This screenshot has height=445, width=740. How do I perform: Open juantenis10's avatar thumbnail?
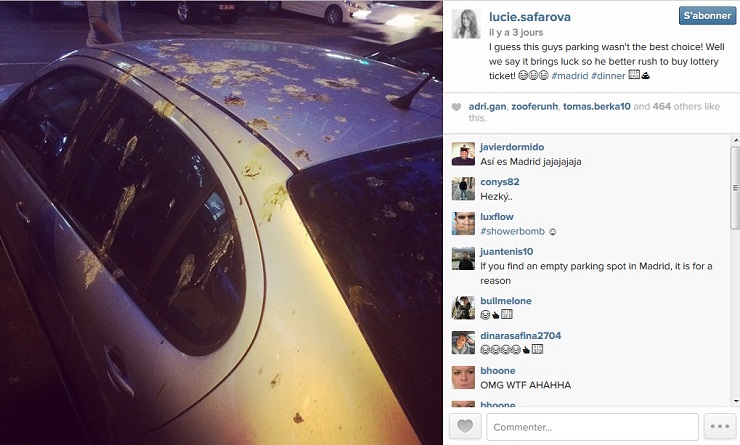click(x=463, y=258)
